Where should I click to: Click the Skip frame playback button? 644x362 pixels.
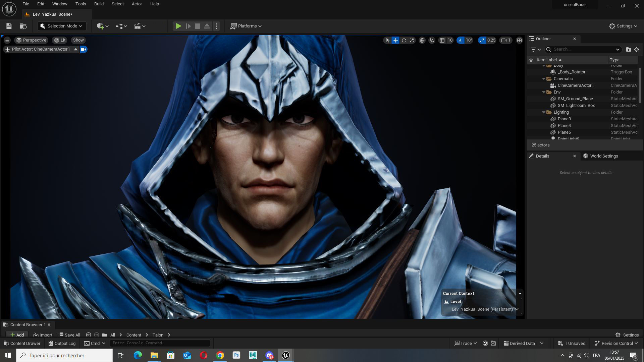coord(188,26)
